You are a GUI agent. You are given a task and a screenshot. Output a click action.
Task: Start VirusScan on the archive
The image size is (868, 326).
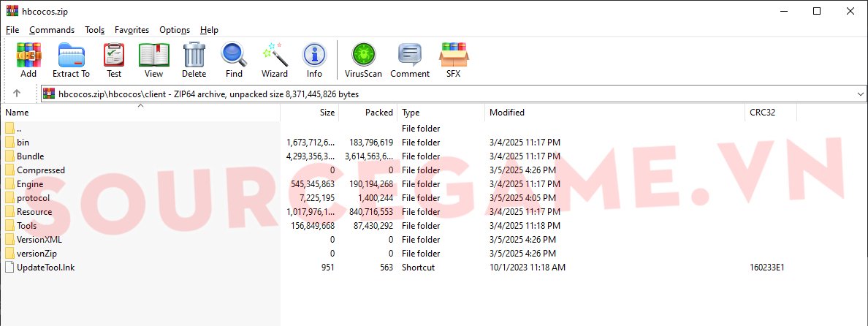point(362,59)
